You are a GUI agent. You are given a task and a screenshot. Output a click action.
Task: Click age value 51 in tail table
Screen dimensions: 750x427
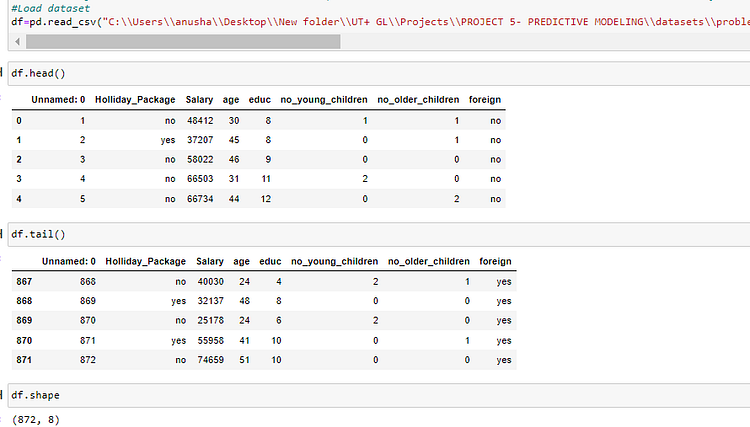[244, 360]
